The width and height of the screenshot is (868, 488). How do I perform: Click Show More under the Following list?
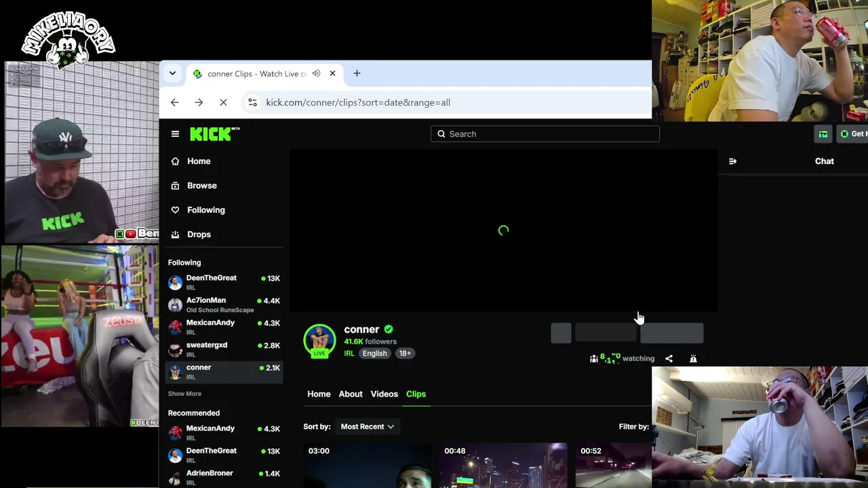point(184,394)
